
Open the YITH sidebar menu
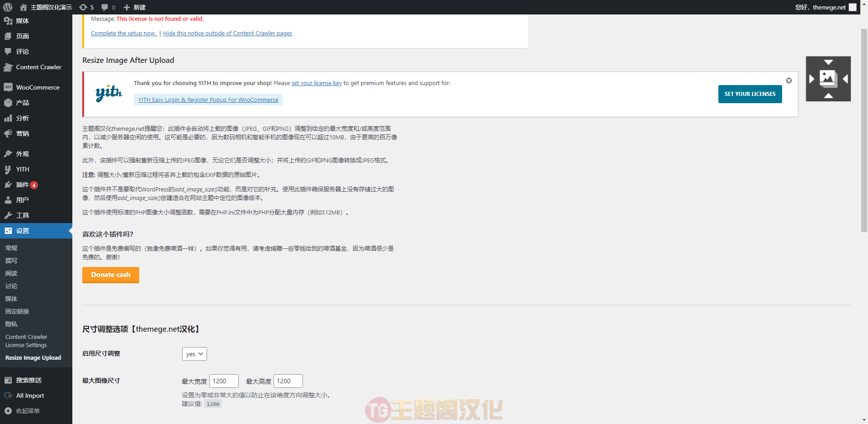pyautogui.click(x=36, y=169)
